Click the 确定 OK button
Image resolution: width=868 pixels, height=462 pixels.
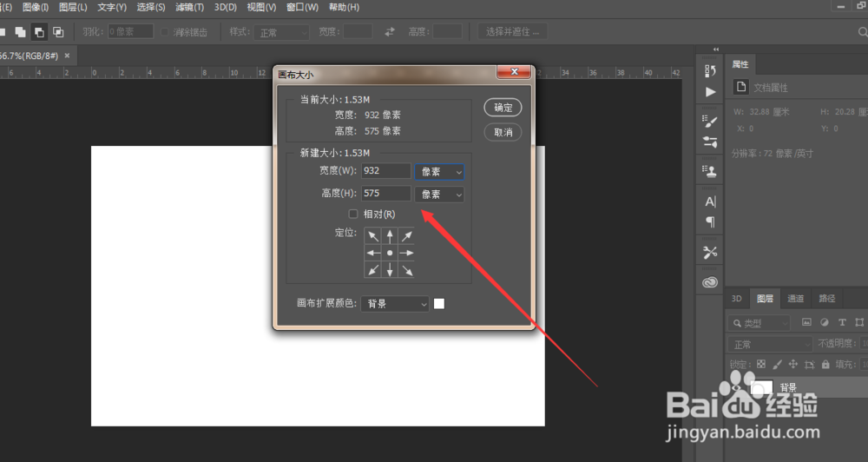[503, 108]
